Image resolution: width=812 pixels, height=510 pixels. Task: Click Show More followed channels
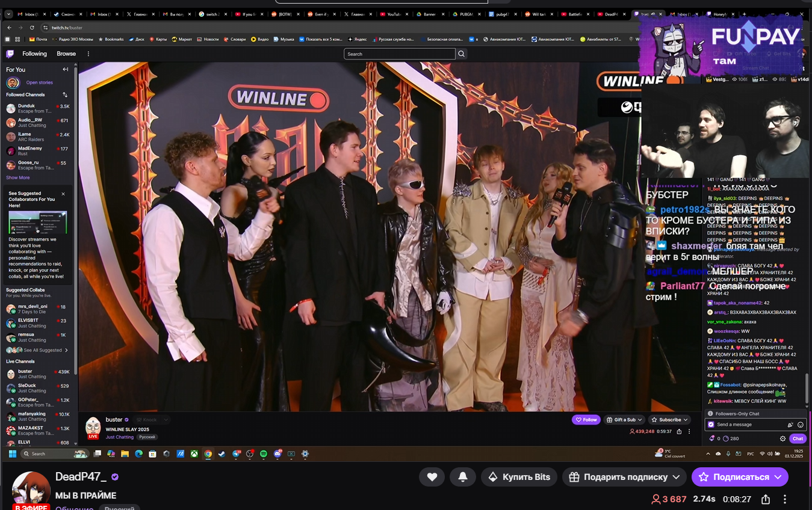[x=18, y=177]
